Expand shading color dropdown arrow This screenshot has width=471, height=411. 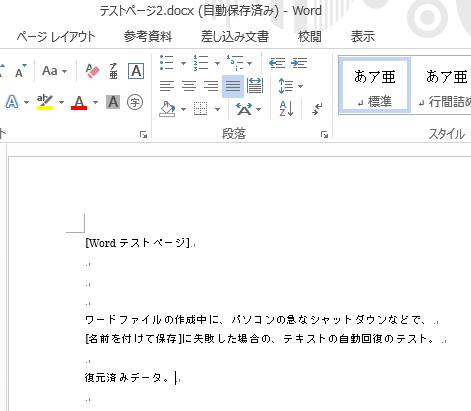(183, 109)
